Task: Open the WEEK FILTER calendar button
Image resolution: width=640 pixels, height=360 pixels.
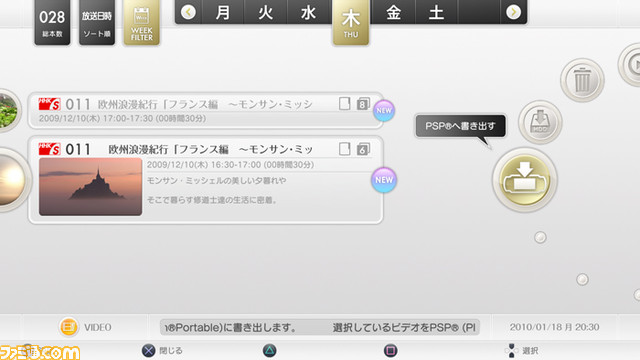Action: (142, 22)
